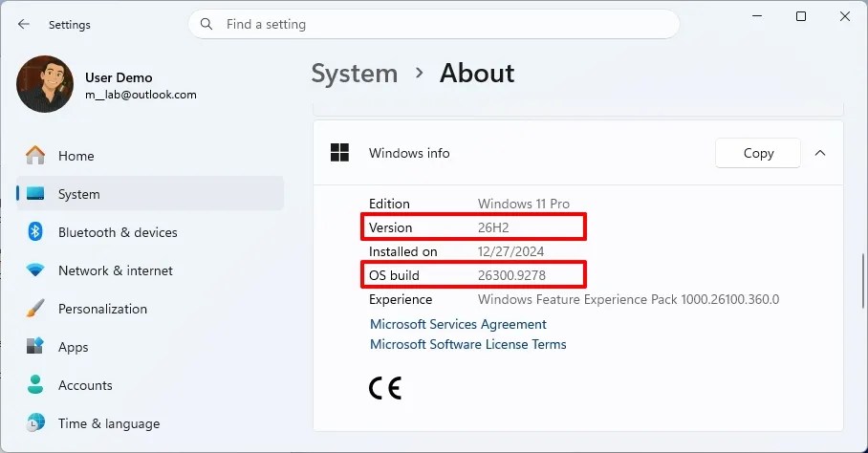This screenshot has width=868, height=453.
Task: Open Personalization settings
Action: [150, 309]
